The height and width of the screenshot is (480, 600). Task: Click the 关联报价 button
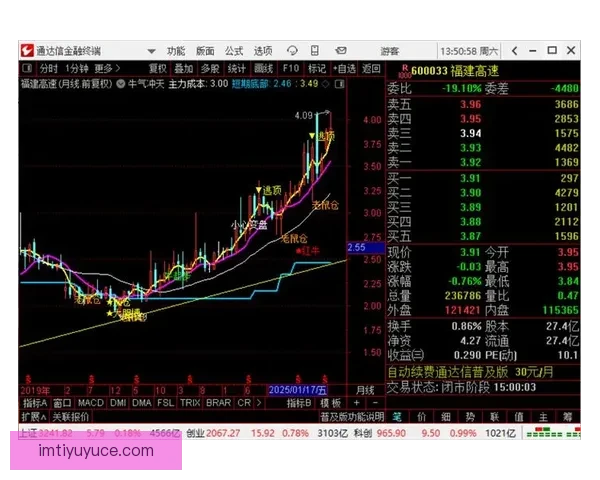click(70, 417)
